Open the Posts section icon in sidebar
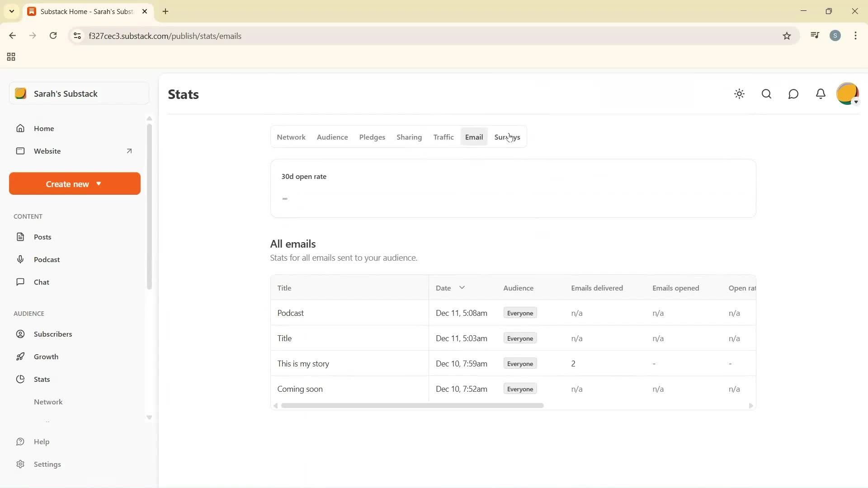868x488 pixels. point(21,236)
